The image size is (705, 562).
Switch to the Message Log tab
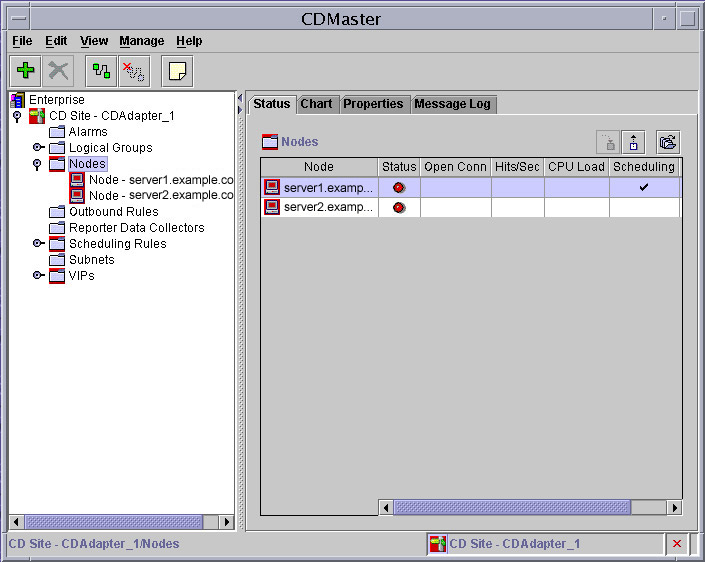tap(452, 104)
